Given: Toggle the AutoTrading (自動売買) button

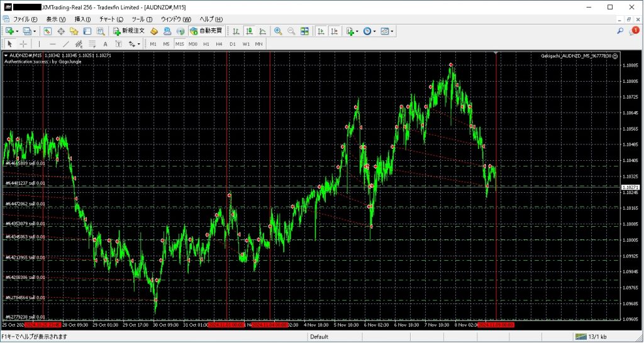Looking at the screenshot, I should (x=206, y=31).
